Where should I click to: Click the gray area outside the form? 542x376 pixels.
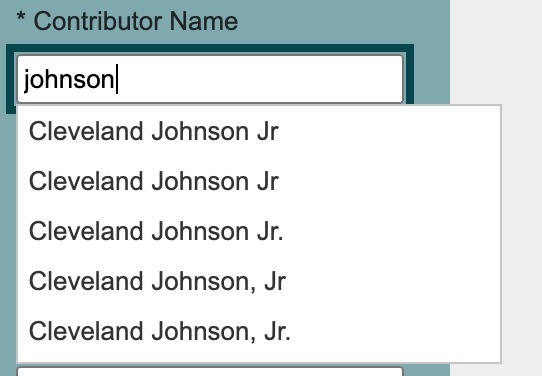(x=496, y=52)
